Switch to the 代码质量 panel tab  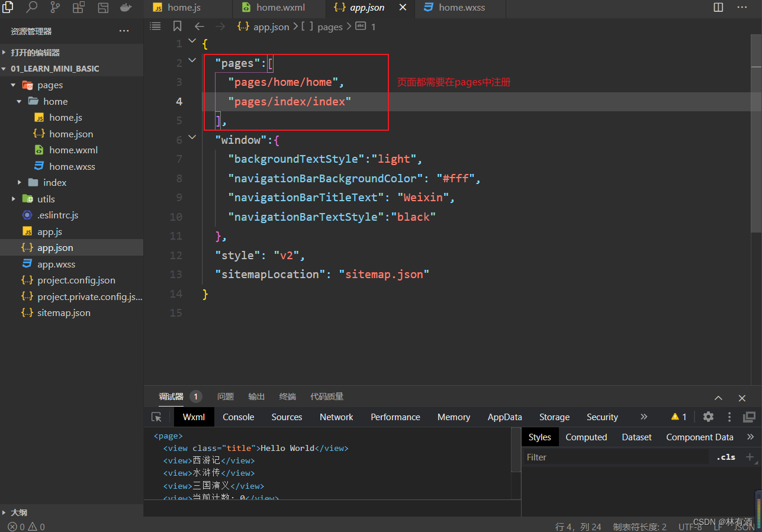click(327, 396)
